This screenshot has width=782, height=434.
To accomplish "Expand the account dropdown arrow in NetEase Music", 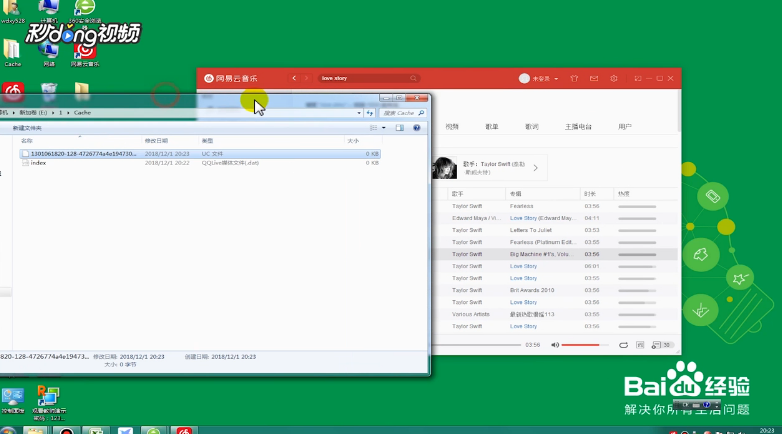I will coord(556,79).
